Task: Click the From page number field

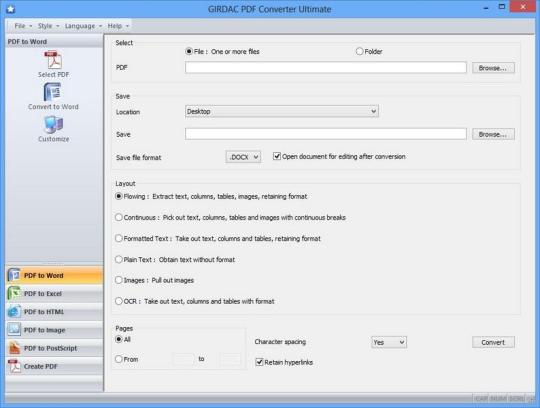Action: click(184, 359)
